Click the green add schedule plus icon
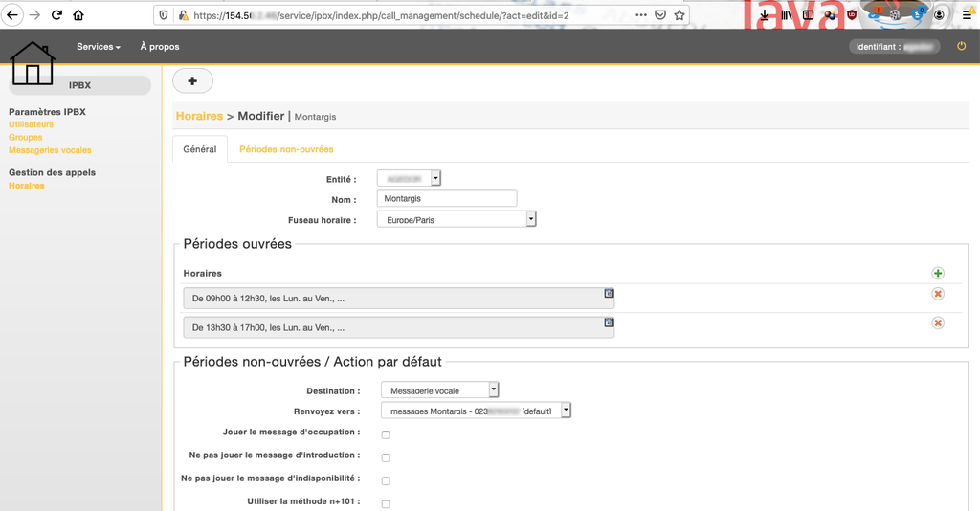Screen dimensions: 980x511 [938, 274]
